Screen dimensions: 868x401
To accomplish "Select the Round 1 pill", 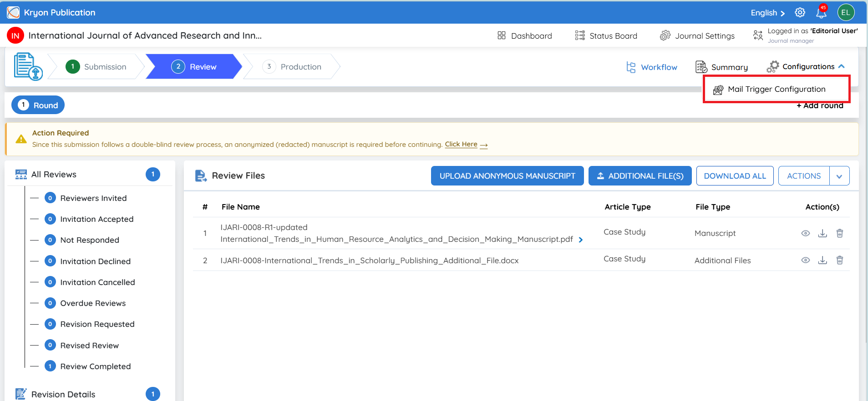I will click(38, 105).
